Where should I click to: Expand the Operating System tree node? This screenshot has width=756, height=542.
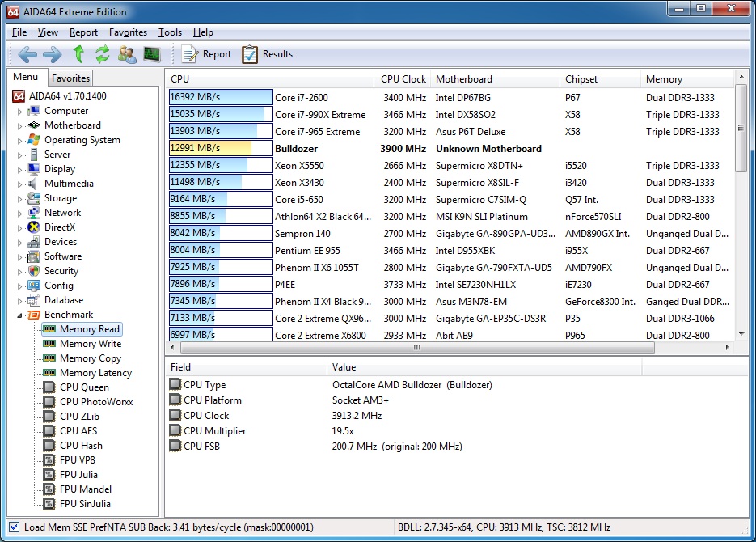pos(19,141)
